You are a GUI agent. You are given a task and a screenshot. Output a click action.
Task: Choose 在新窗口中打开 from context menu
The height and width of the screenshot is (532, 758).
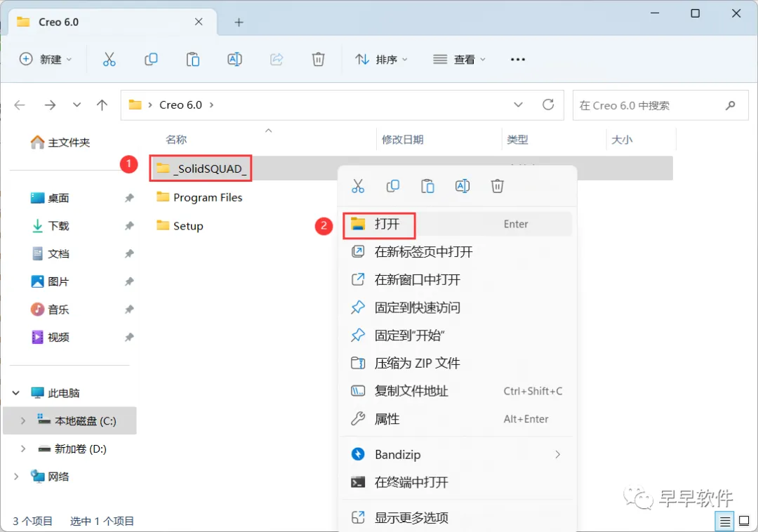458,280
